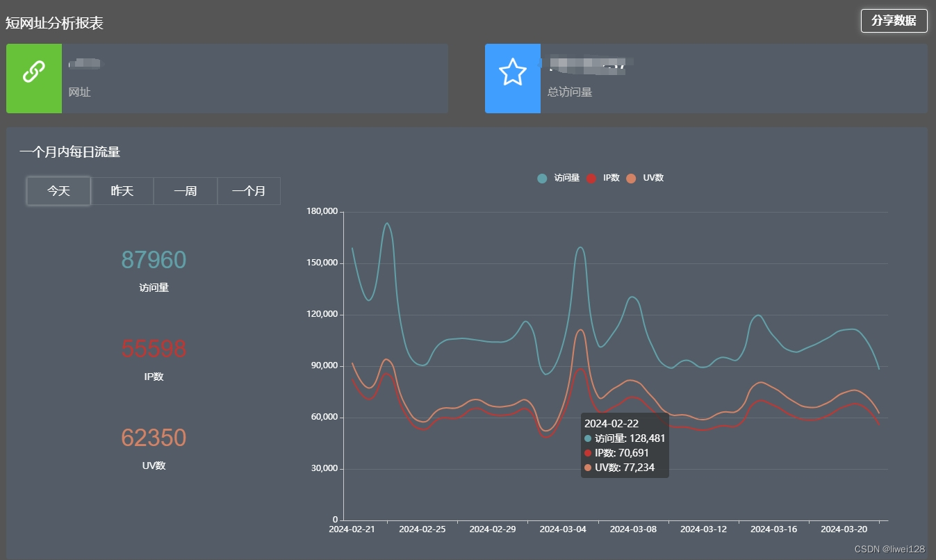Click the 2024-02-21 x-axis label

click(x=352, y=529)
